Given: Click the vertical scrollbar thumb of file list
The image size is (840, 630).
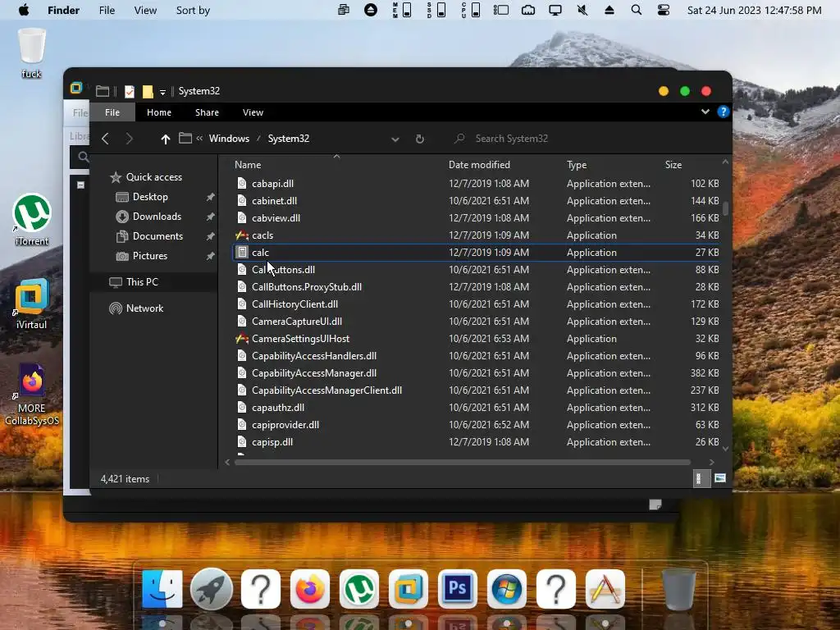Looking at the screenshot, I should (725, 208).
